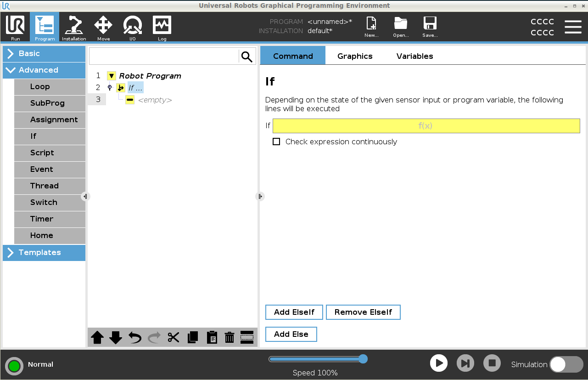588x380 pixels.
Task: Expand the Templates section
Action: coord(44,253)
